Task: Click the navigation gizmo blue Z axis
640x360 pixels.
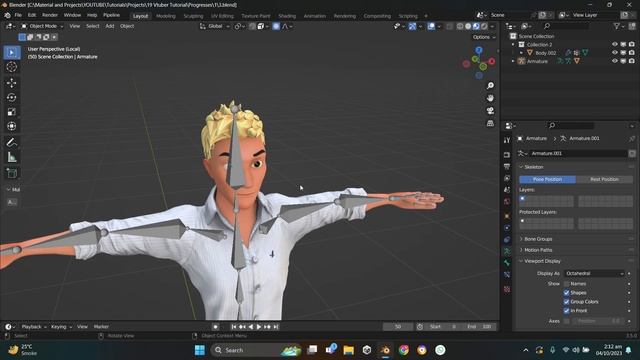Action: coord(479,50)
